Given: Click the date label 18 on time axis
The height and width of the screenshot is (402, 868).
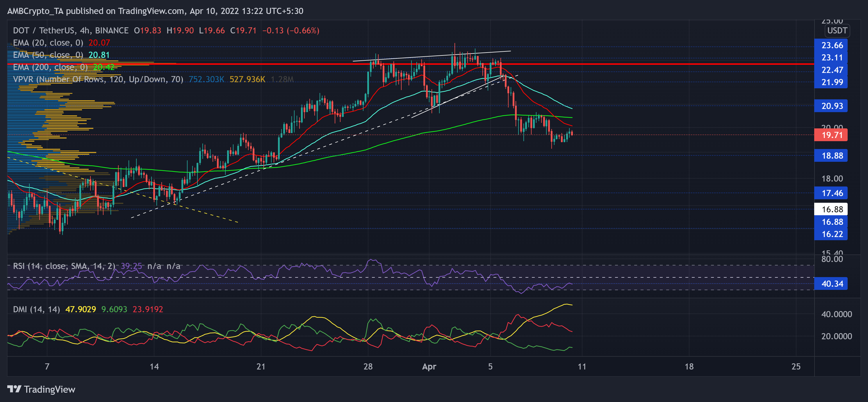Looking at the screenshot, I should 689,366.
